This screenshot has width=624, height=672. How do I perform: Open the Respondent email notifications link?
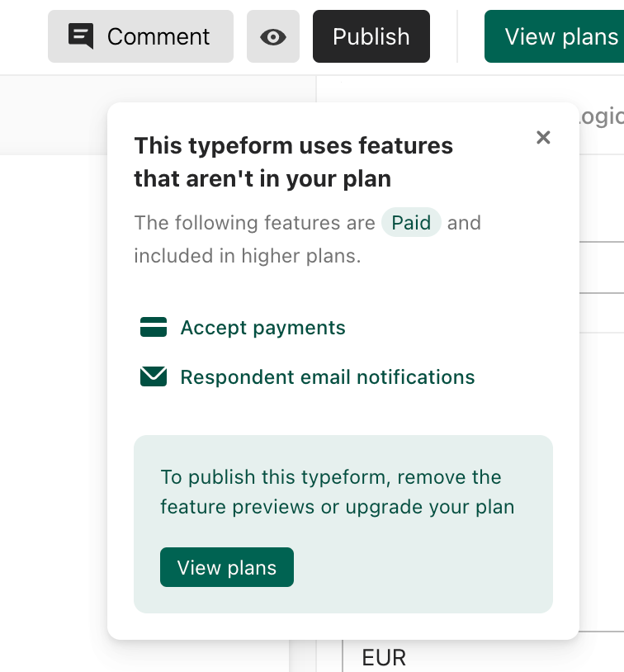(x=328, y=377)
